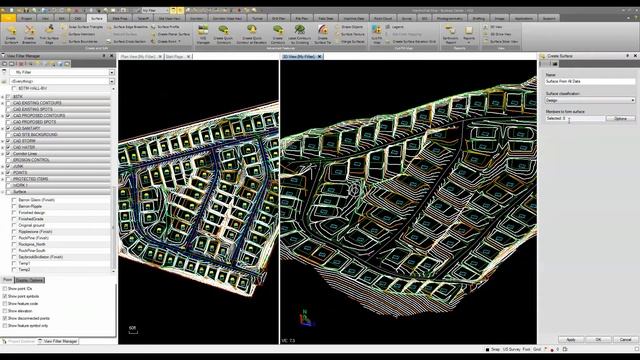Click Drape Objects command
640x360 pixels.
tap(349, 27)
